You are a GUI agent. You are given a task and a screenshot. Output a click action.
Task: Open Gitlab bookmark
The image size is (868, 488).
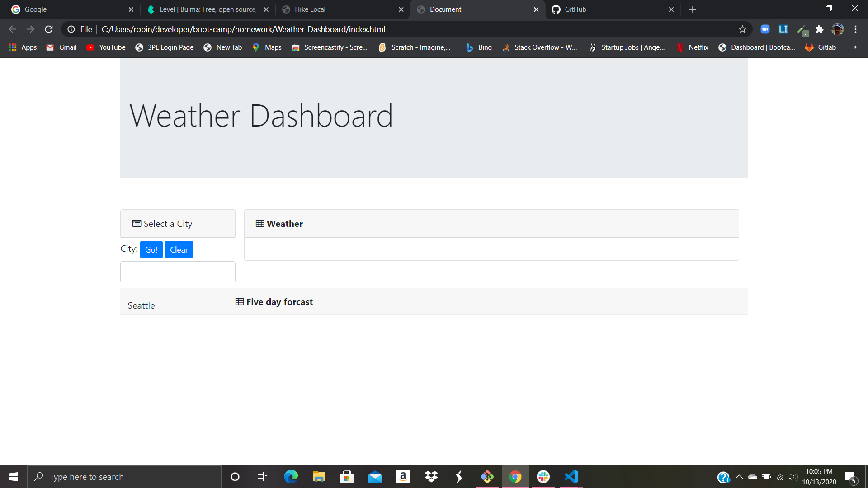pyautogui.click(x=821, y=47)
